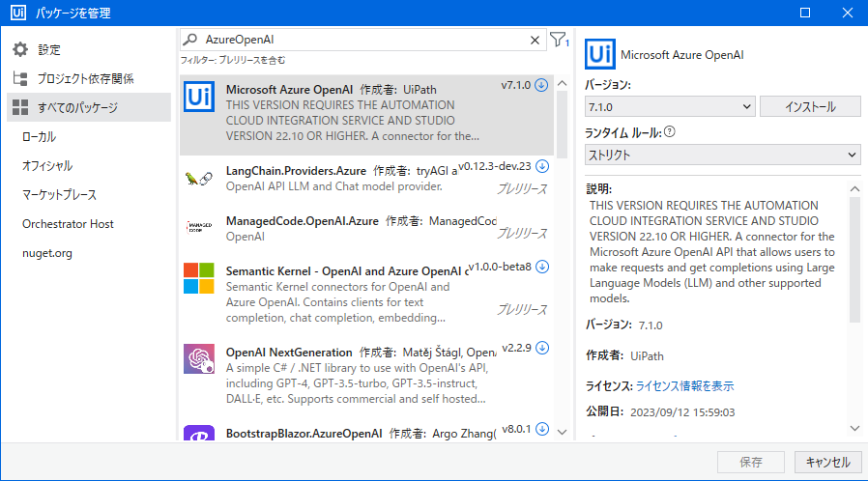
Task: Click the BootstrapBlazor purple logo
Action: point(199,433)
